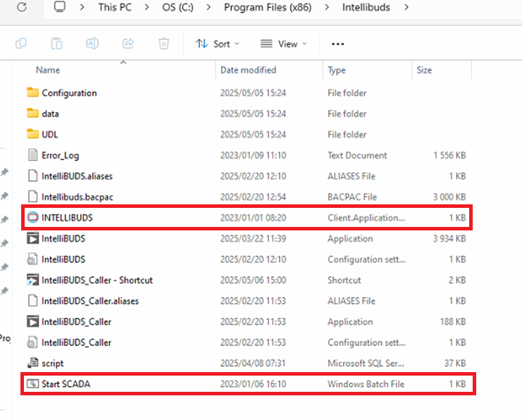Screen dimensions: 522x420
Task: Click the Rename icon in toolbar
Action: (x=92, y=44)
